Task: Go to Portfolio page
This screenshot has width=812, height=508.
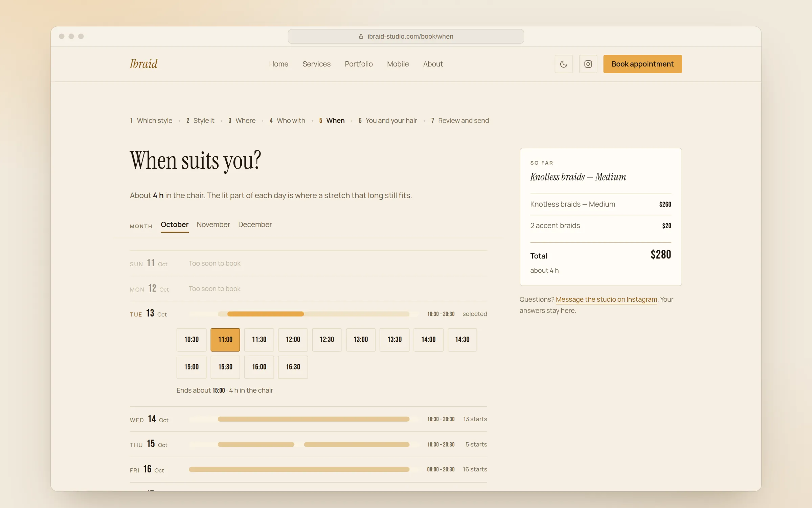Action: coord(359,64)
